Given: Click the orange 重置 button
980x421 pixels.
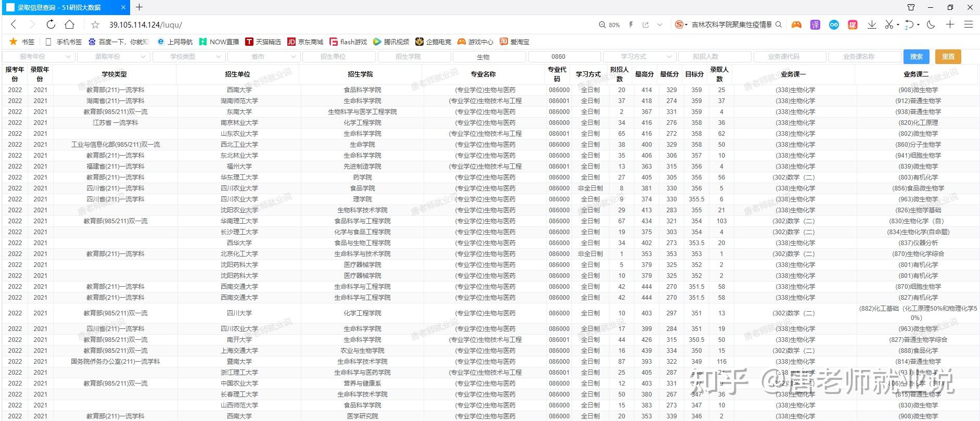Looking at the screenshot, I should pyautogui.click(x=948, y=57).
